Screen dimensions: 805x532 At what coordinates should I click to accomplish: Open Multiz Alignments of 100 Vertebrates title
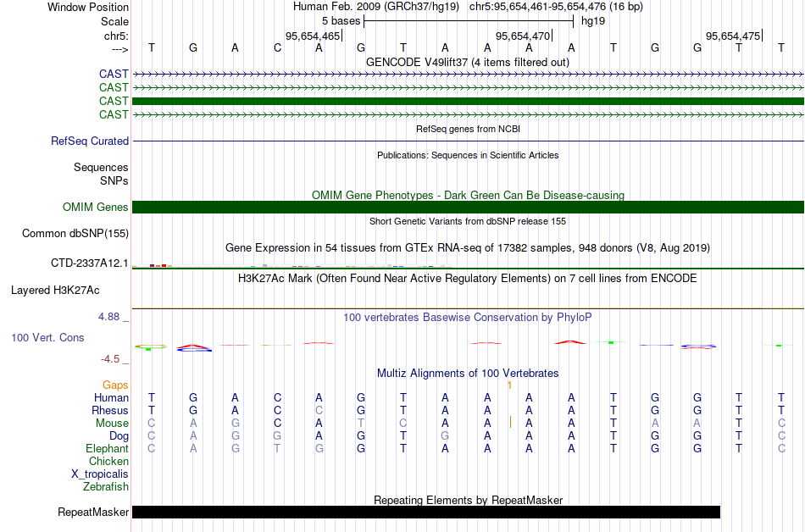[x=468, y=373]
